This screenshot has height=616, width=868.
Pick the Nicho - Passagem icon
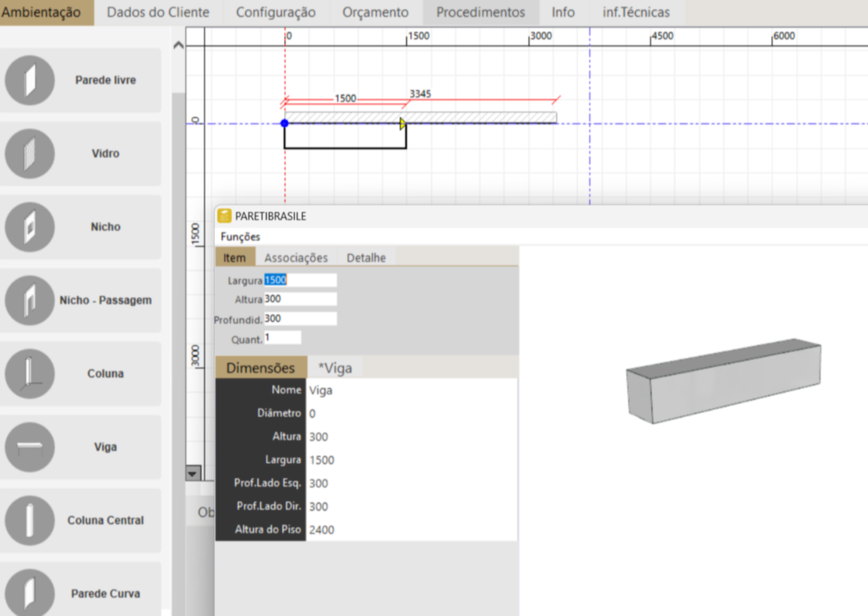pos(29,300)
